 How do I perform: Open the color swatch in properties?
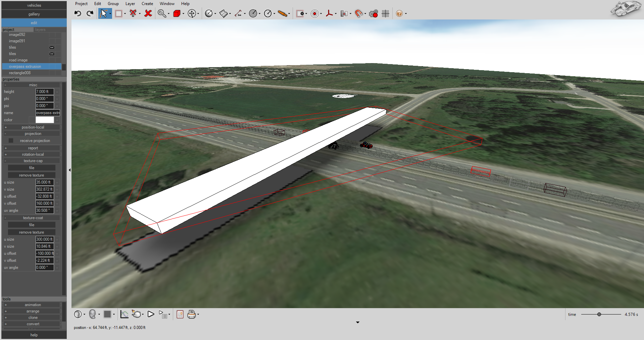point(45,120)
